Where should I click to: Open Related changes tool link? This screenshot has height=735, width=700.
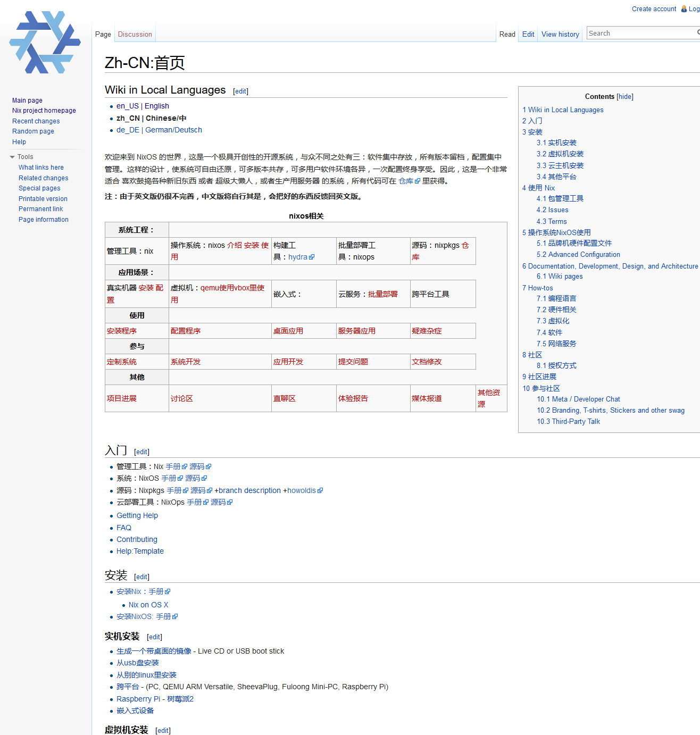44,178
